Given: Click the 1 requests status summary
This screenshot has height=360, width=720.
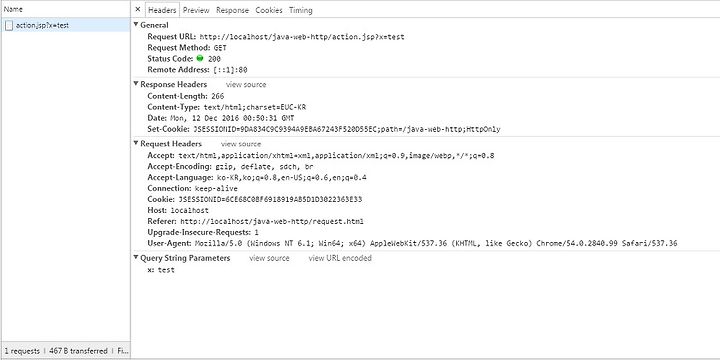Looking at the screenshot, I should click(22, 351).
